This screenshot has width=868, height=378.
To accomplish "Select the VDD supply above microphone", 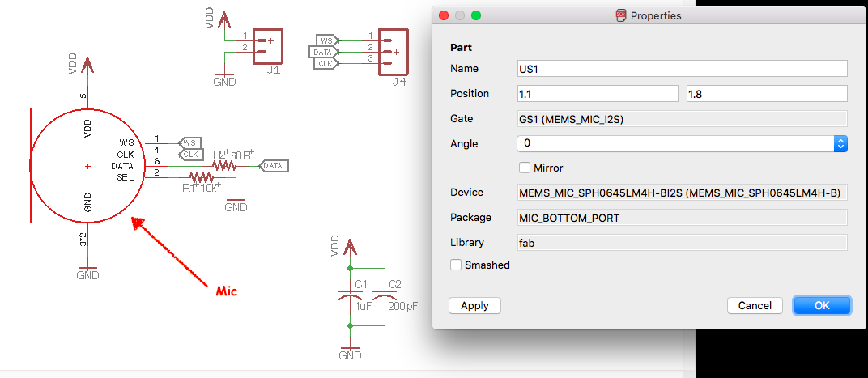I will tap(87, 66).
